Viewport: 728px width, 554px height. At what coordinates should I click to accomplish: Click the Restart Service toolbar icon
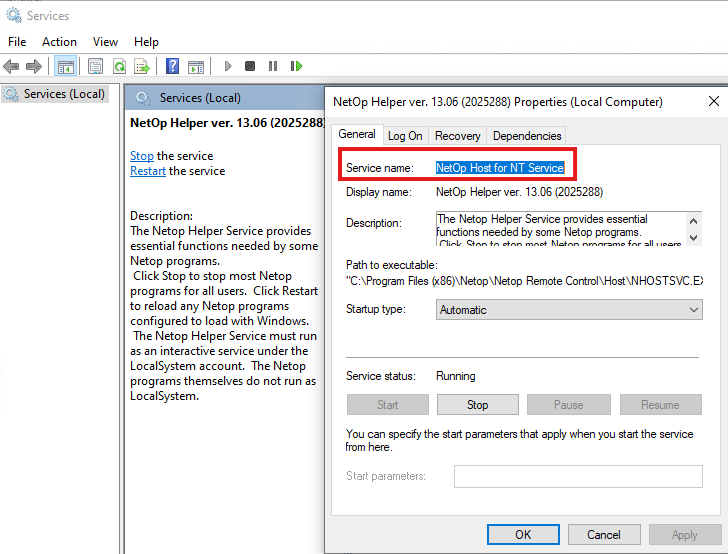pos(296,66)
